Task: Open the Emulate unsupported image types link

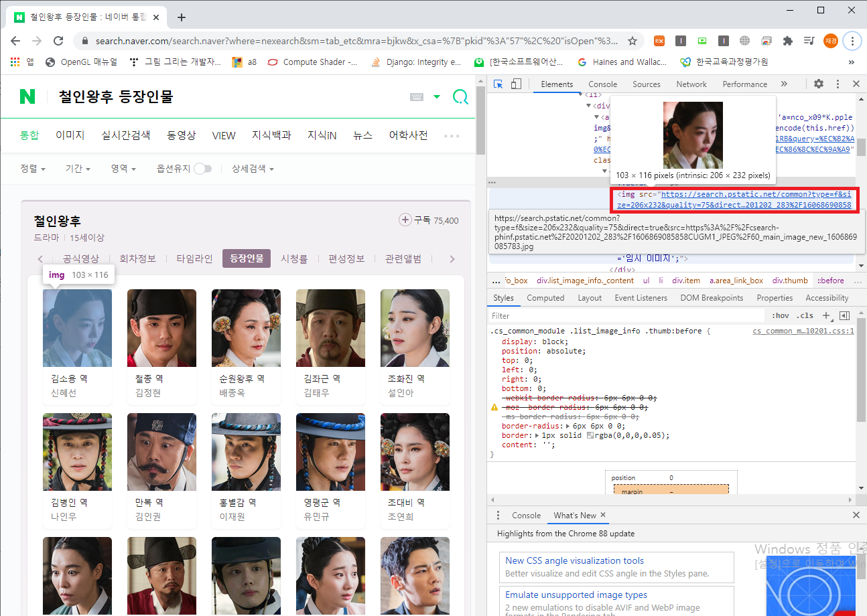Action: pyautogui.click(x=576, y=595)
